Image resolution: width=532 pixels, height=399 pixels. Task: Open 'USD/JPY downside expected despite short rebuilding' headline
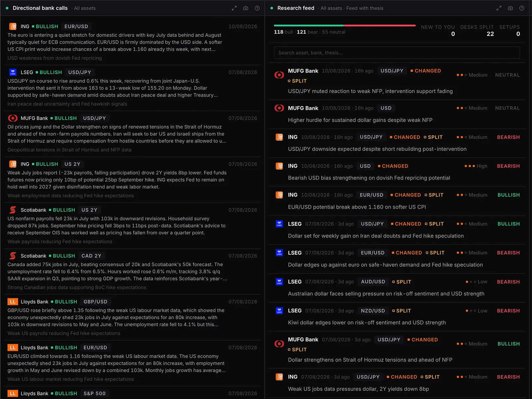coord(377,149)
